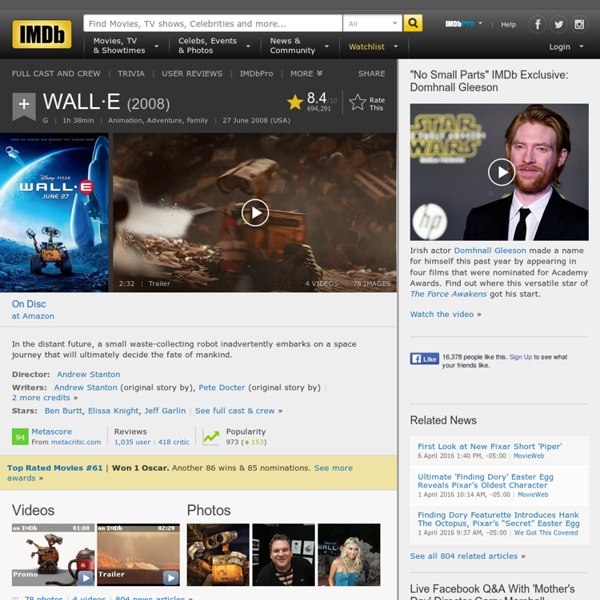Image resolution: width=600 pixels, height=600 pixels.
Task: Click See more awards link
Action: pos(180,473)
